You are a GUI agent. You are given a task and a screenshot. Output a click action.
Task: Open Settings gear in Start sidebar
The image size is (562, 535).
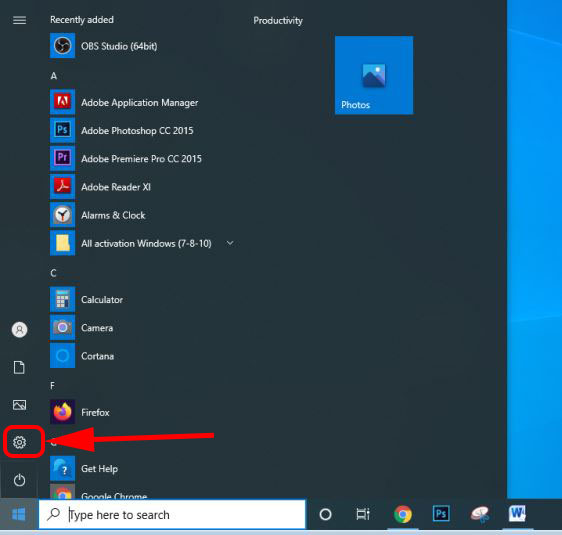[x=19, y=443]
